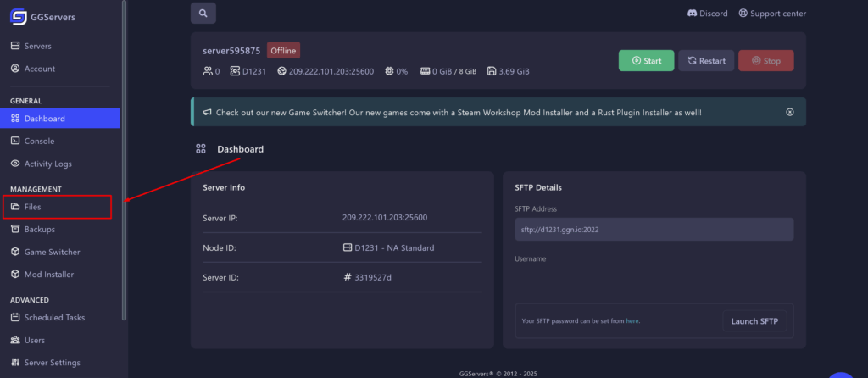Open the Discord link

coord(707,14)
